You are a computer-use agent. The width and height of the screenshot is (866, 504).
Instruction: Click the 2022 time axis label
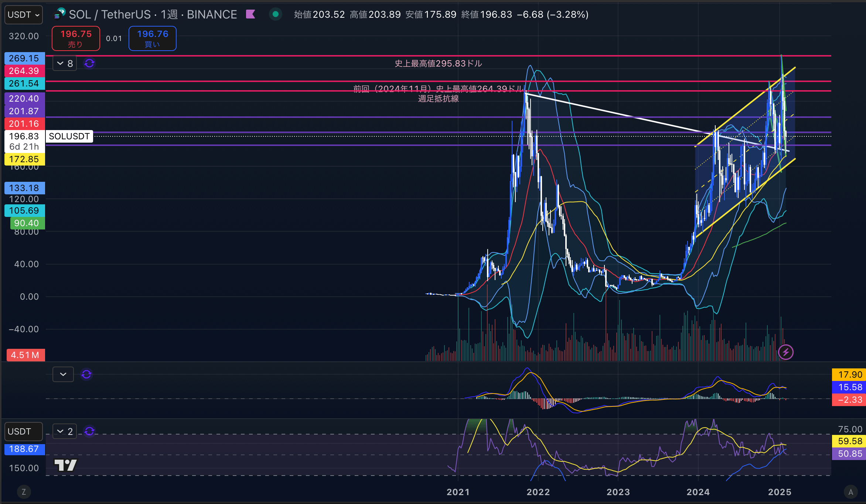pyautogui.click(x=538, y=492)
